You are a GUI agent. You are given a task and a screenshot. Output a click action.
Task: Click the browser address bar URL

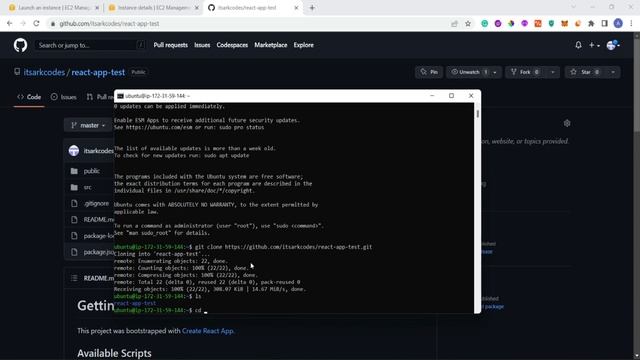click(x=109, y=24)
